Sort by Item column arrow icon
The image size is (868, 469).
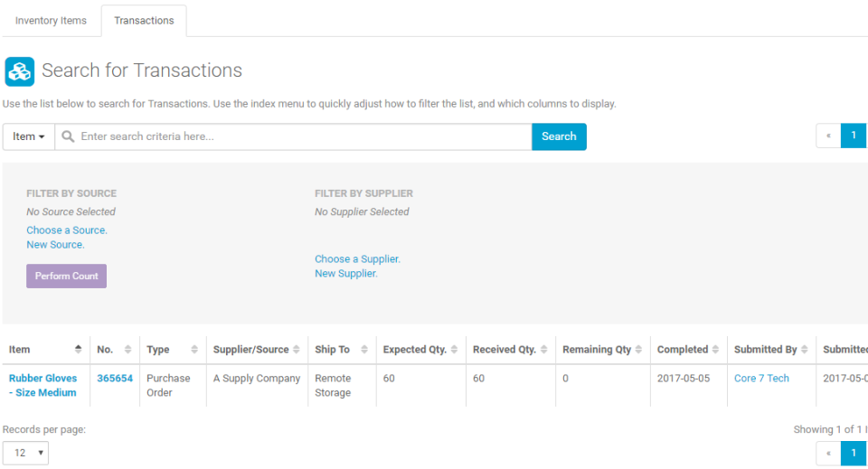pyautogui.click(x=78, y=349)
